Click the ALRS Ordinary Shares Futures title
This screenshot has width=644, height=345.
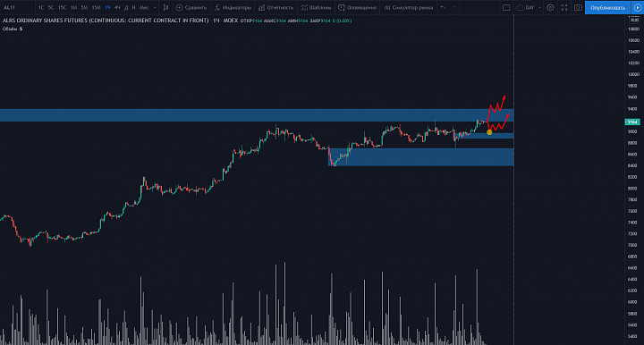click(x=106, y=20)
